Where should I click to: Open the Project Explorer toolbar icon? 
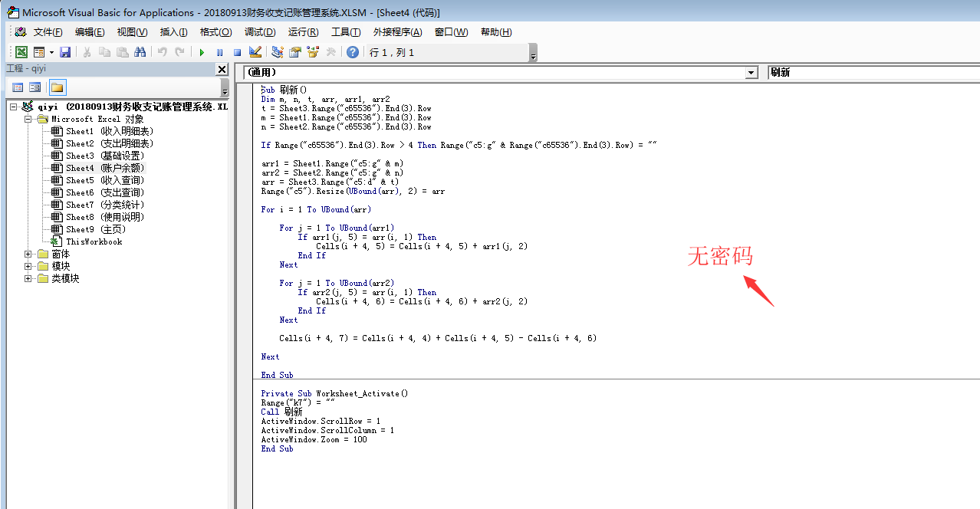tap(277, 52)
